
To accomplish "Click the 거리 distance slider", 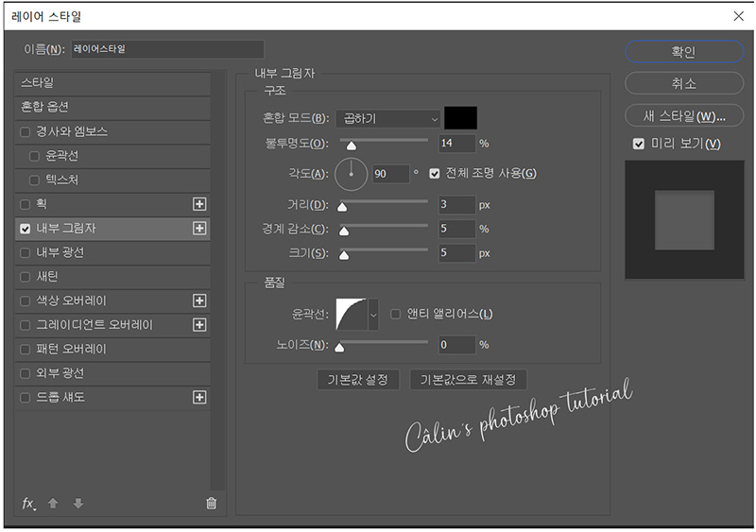I will tap(384, 204).
